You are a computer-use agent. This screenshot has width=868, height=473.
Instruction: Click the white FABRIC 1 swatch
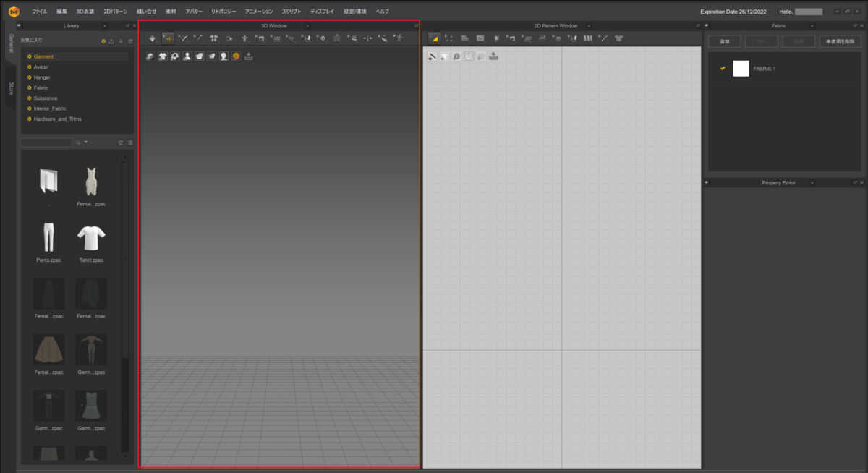point(741,68)
